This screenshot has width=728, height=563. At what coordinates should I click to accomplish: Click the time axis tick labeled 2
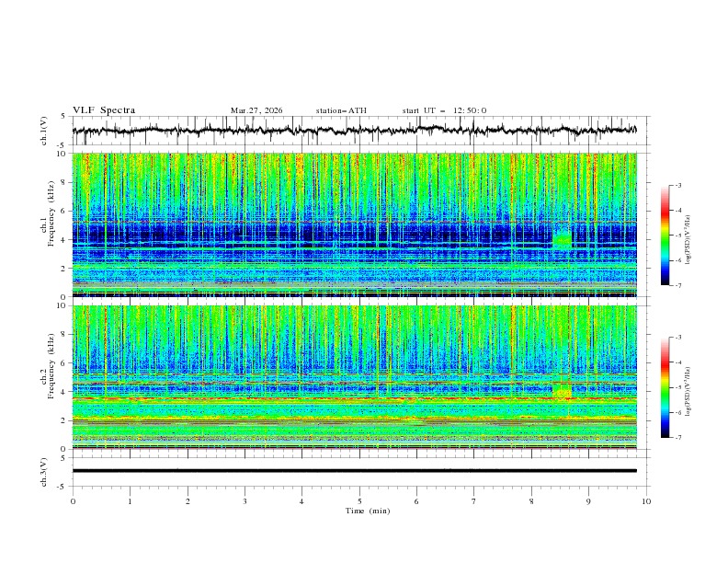188,501
